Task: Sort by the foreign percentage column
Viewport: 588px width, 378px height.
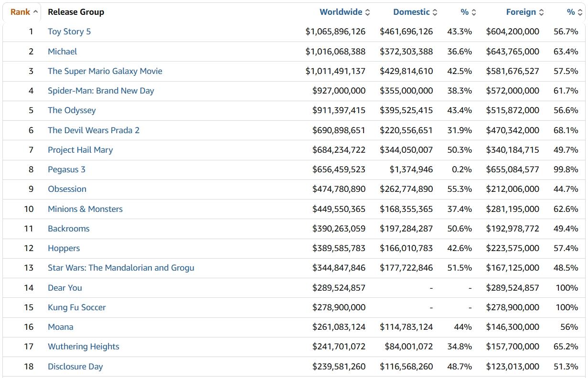Action: 575,12
